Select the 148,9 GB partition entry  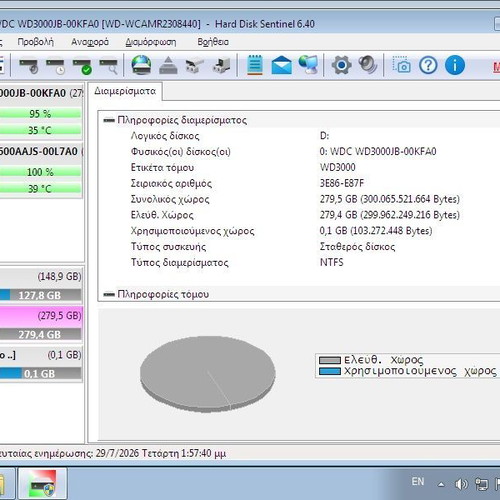(41, 277)
